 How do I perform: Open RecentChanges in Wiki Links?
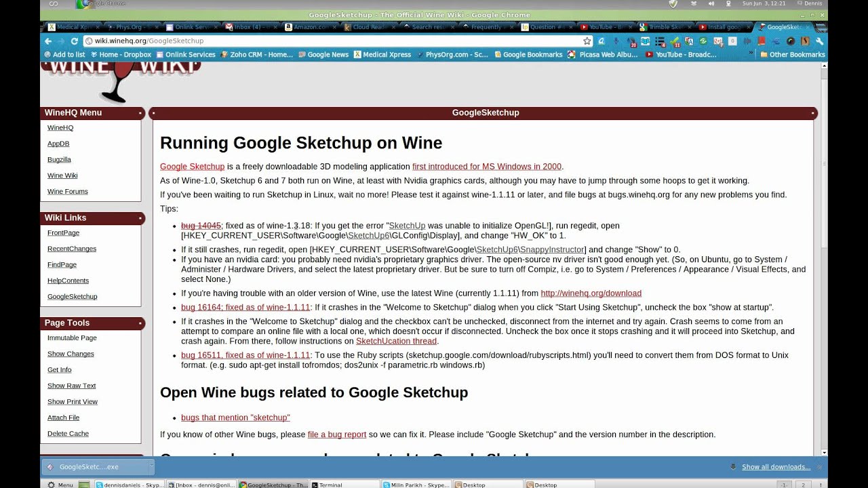point(72,249)
